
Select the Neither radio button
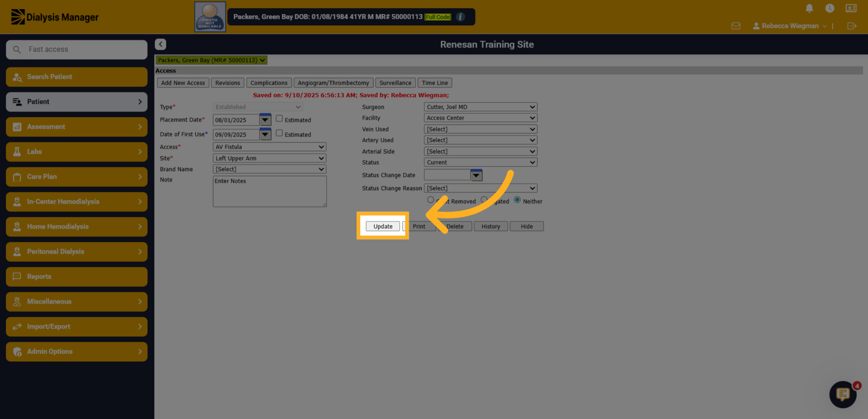tap(517, 200)
